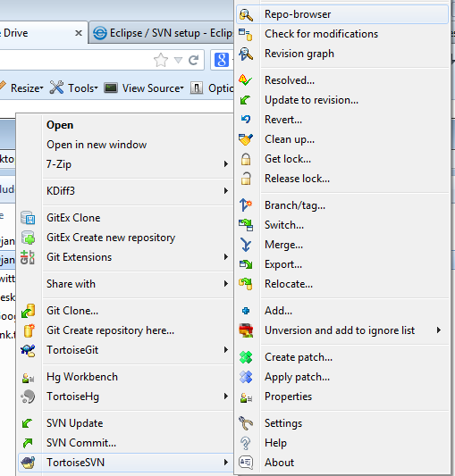The width and height of the screenshot is (455, 476).
Task: Click the Merge arrows icon
Action: 246,245
